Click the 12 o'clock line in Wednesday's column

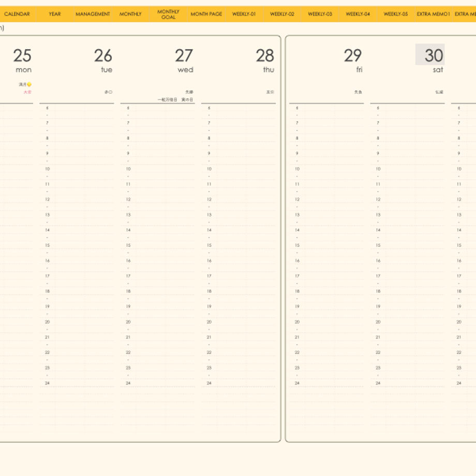point(158,199)
